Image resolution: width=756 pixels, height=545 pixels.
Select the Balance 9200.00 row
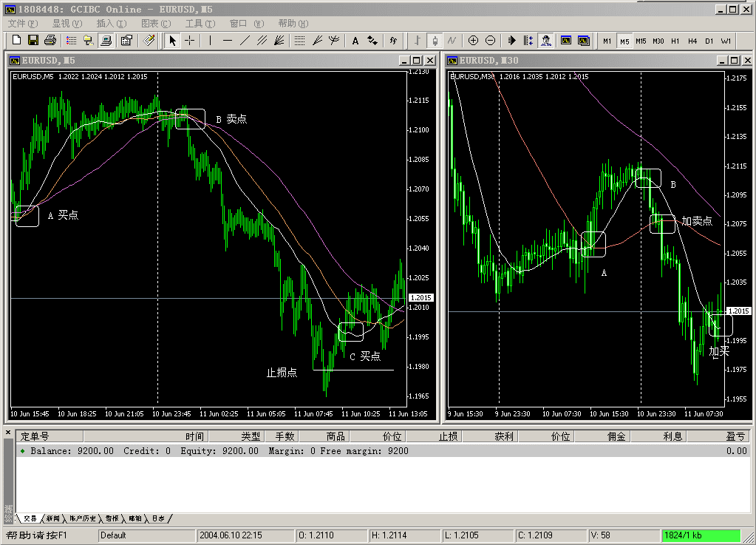(x=384, y=451)
